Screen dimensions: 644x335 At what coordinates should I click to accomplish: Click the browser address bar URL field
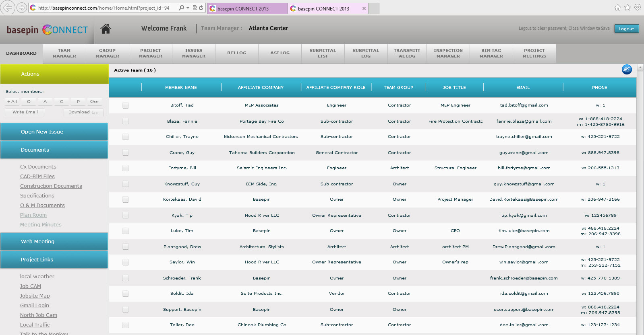104,8
